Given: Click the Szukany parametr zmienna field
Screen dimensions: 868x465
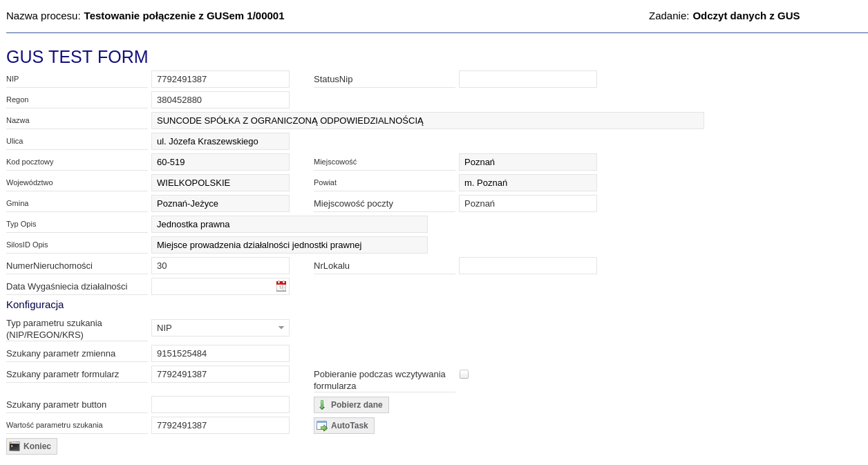Looking at the screenshot, I should (x=220, y=353).
